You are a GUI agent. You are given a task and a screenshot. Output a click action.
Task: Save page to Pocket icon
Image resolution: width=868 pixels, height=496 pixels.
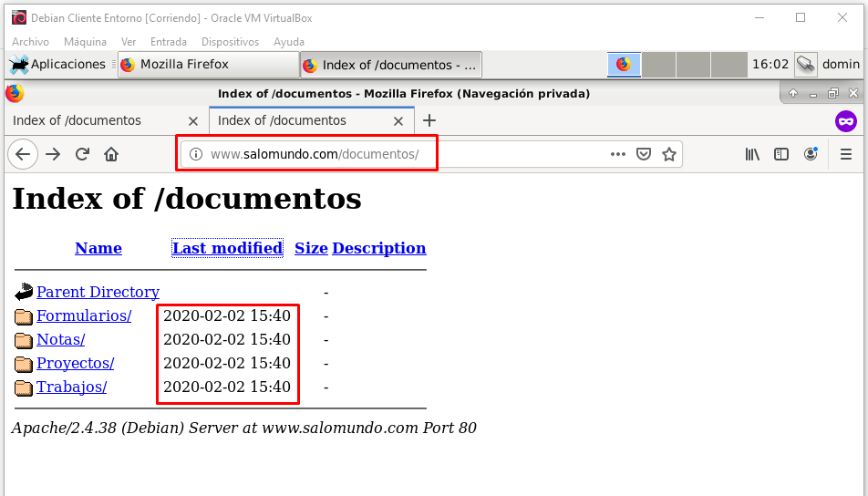[644, 154]
